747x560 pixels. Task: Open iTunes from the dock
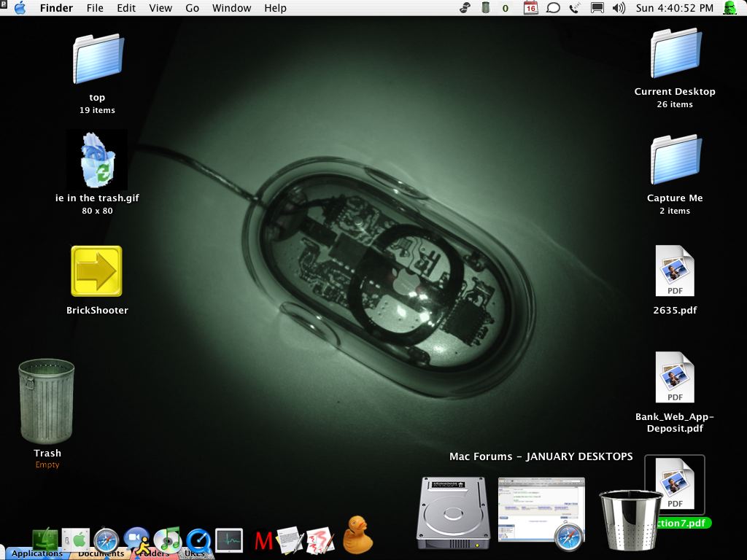pyautogui.click(x=168, y=540)
